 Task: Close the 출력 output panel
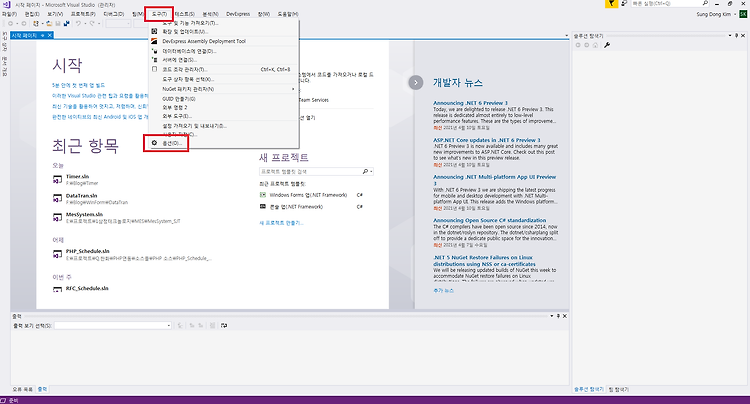pos(564,316)
